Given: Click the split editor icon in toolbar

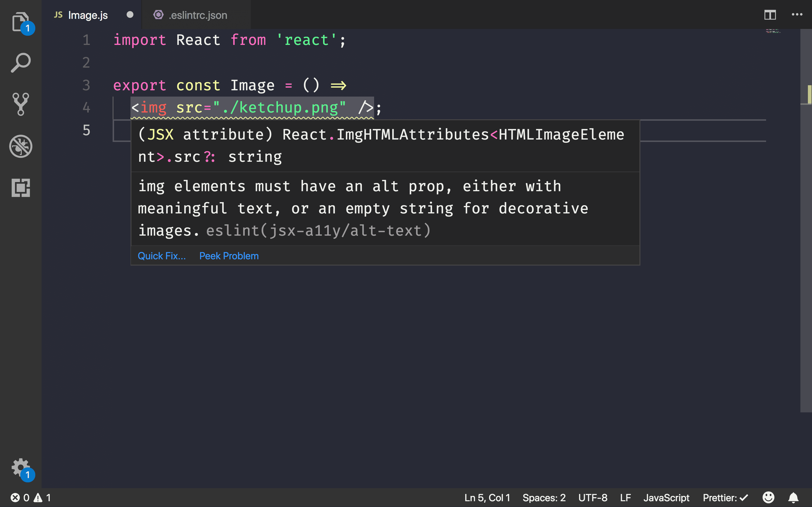Looking at the screenshot, I should click(x=770, y=14).
